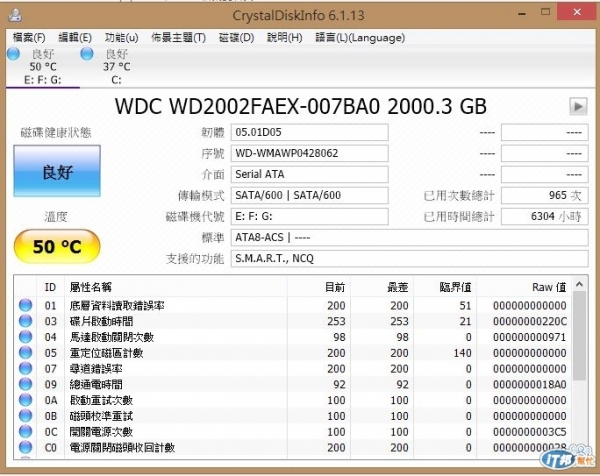The width and height of the screenshot is (600, 476).
Task: Open the 磁碟(D) menu
Action: tap(236, 37)
